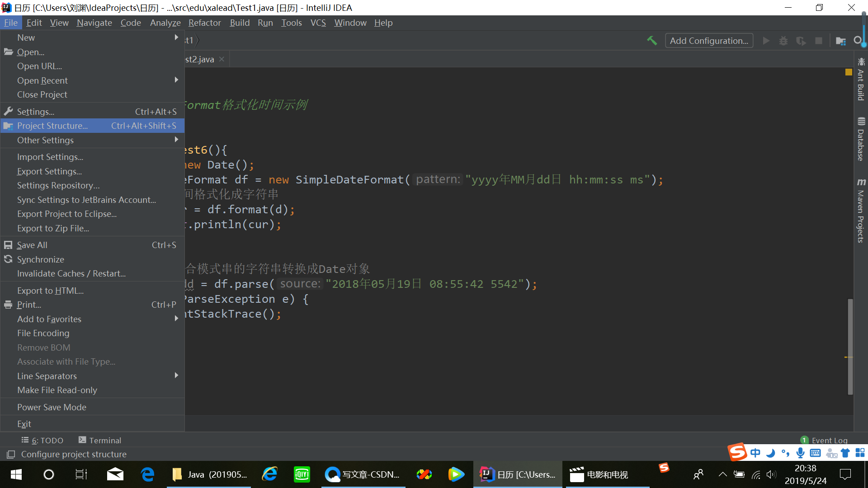The height and width of the screenshot is (488, 868).
Task: Open Microsoft Edge from the taskbar
Action: [147, 474]
